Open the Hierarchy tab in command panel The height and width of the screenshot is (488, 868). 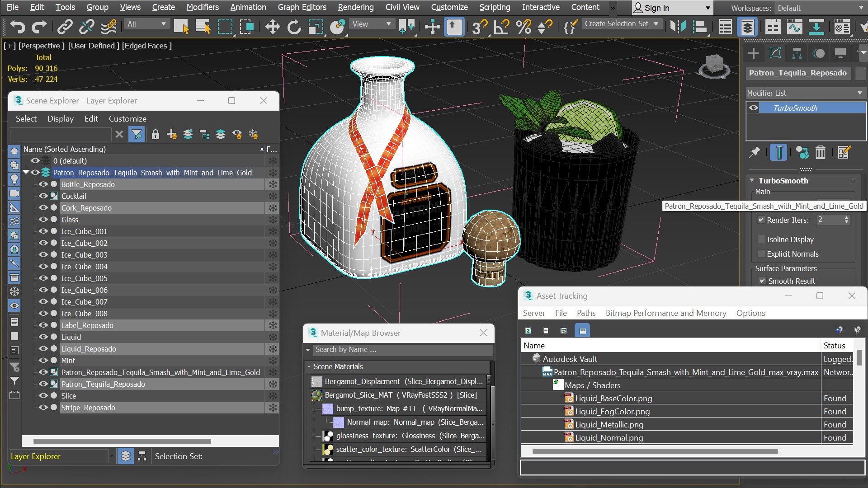(x=797, y=53)
